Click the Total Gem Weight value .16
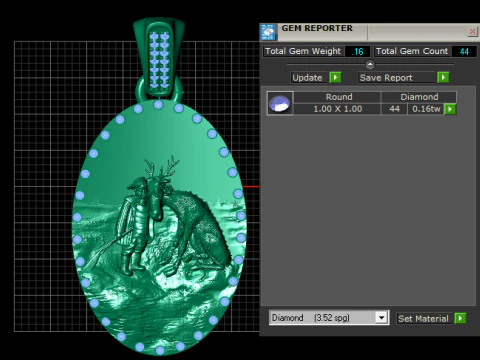The height and width of the screenshot is (360, 480). [x=357, y=51]
